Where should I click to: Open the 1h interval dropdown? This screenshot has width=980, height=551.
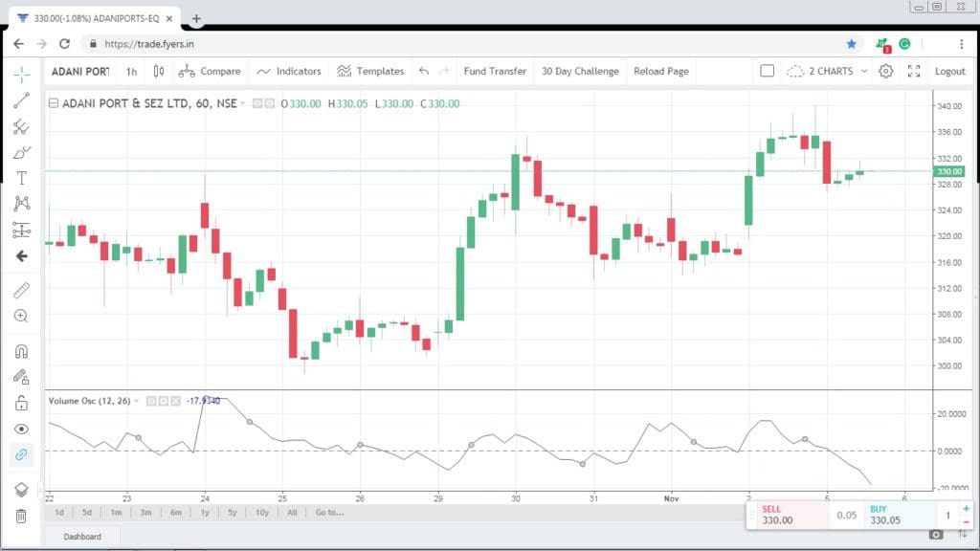tap(131, 71)
